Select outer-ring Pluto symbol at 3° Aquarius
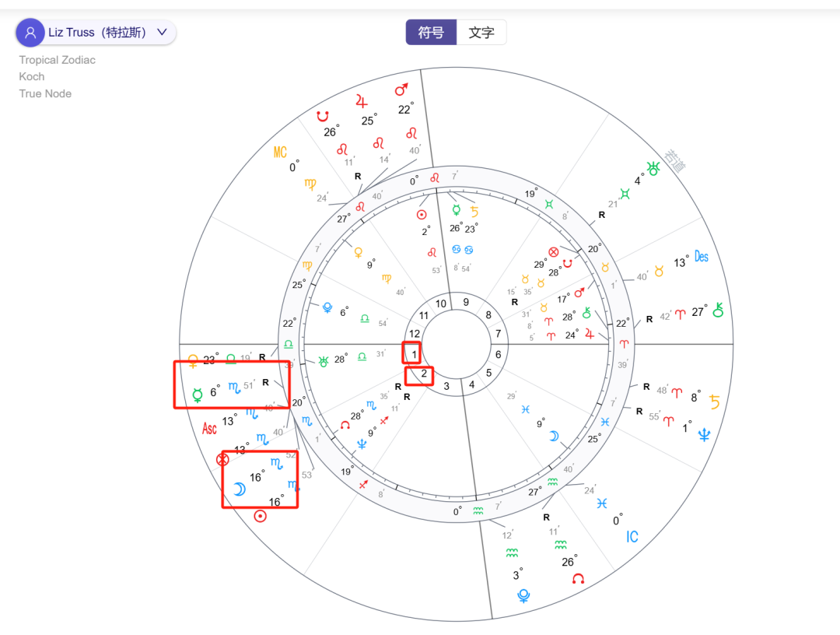Image resolution: width=840 pixels, height=635 pixels. (x=524, y=596)
